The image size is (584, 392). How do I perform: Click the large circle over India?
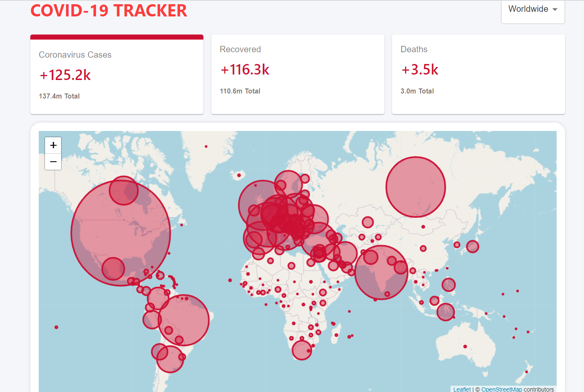[381, 272]
